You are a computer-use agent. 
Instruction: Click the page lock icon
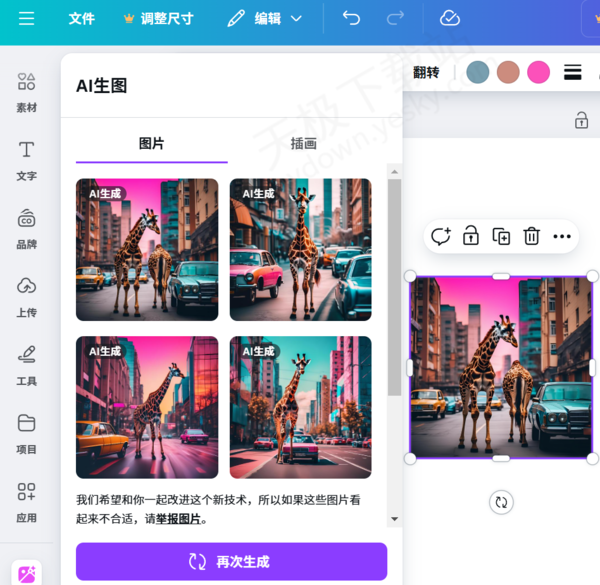pos(581,121)
